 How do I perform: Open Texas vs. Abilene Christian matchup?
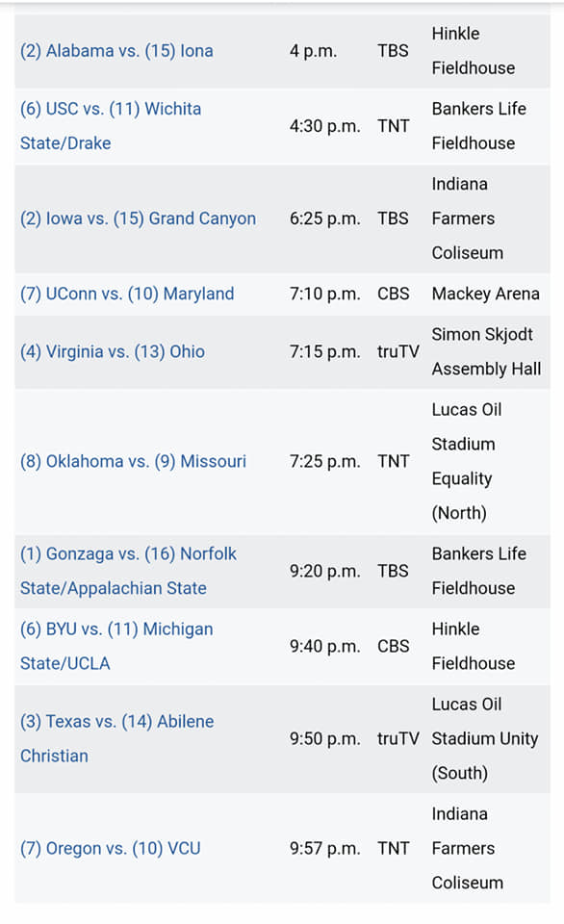[117, 739]
